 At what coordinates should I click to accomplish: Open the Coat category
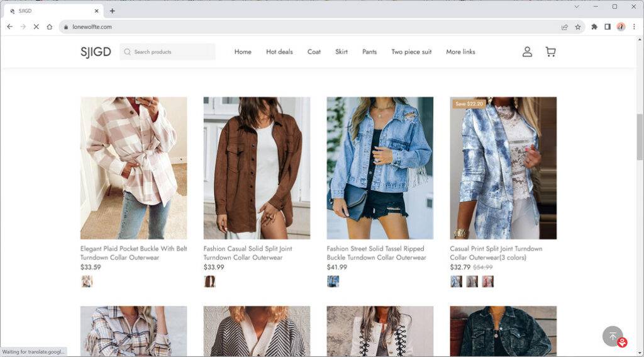[x=314, y=52]
